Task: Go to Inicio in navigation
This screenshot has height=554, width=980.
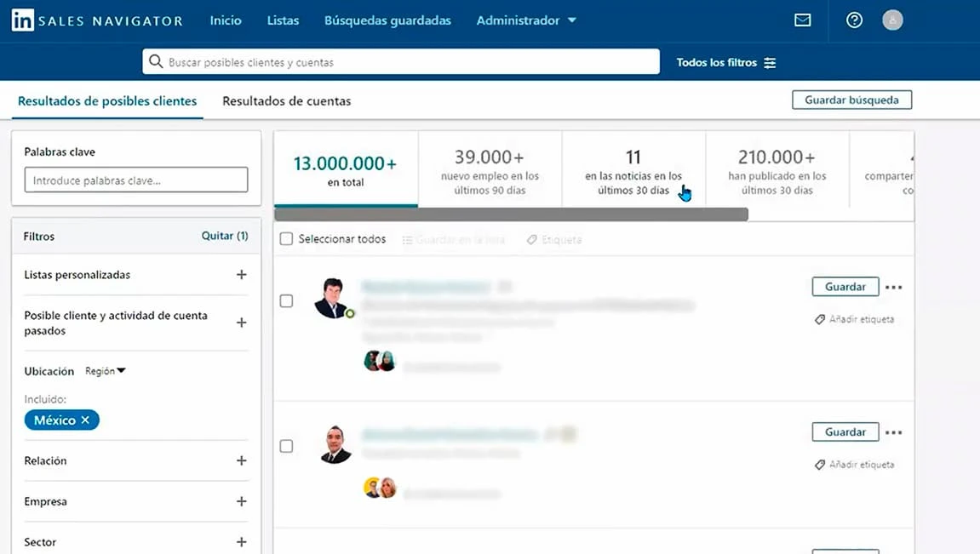Action: (226, 20)
